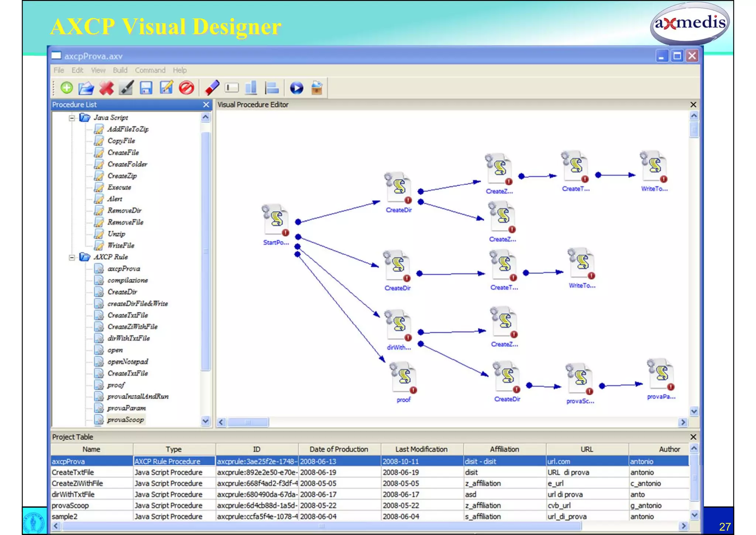Close the Project Table panel
756x535 pixels.
(x=693, y=437)
